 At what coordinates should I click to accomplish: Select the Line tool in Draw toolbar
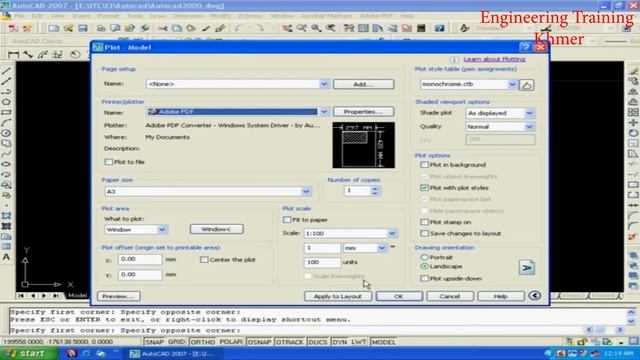coord(6,71)
